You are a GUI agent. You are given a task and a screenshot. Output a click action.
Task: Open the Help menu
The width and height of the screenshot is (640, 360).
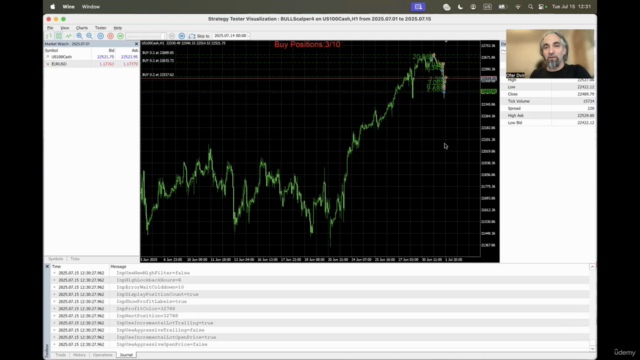point(118,28)
